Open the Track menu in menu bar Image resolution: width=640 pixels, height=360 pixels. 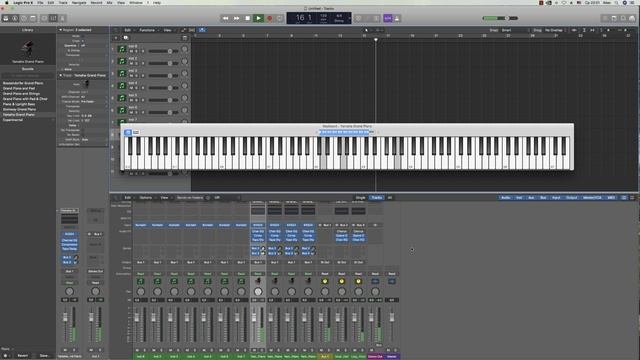pyautogui.click(x=63, y=2)
